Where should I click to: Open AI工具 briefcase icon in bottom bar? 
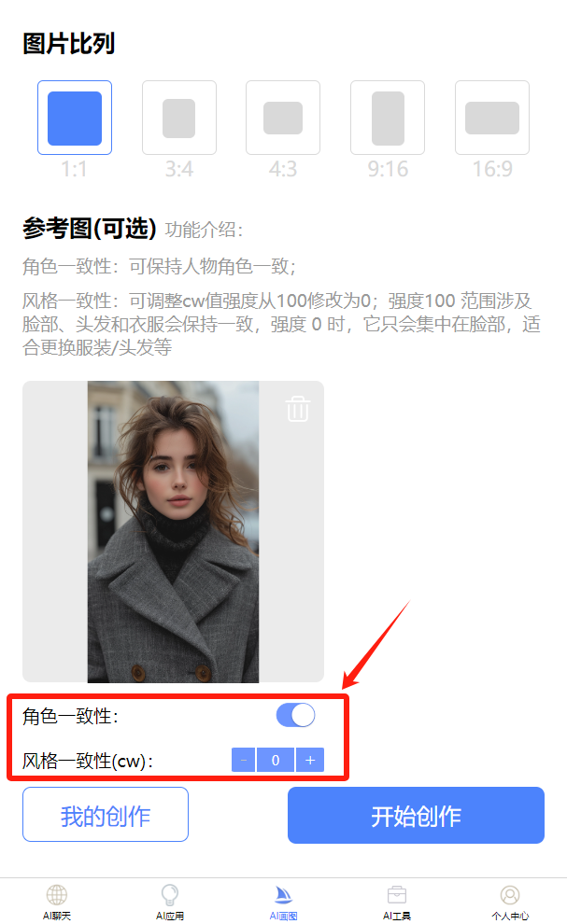(396, 895)
